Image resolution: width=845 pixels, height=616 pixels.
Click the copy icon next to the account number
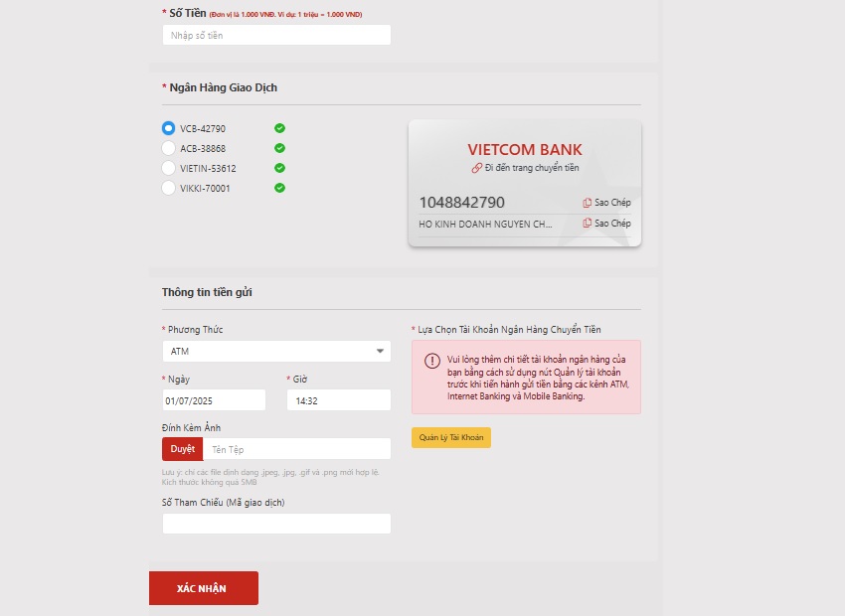(x=587, y=203)
